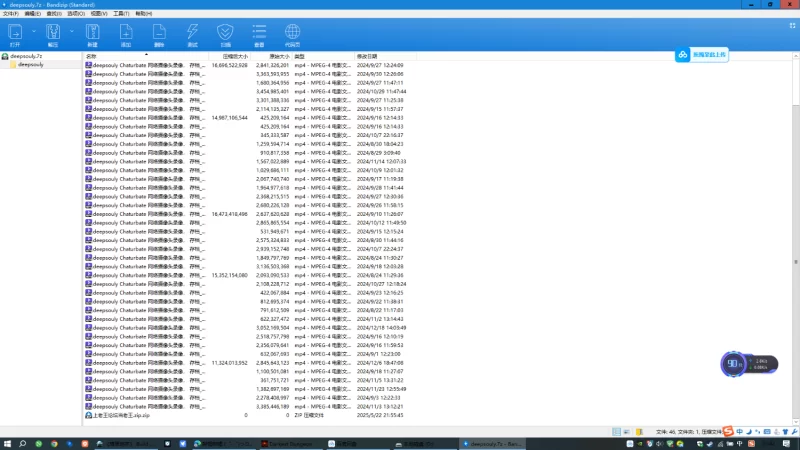Click the Sogou input method S icon
This screenshot has height=450, width=800.
click(728, 432)
